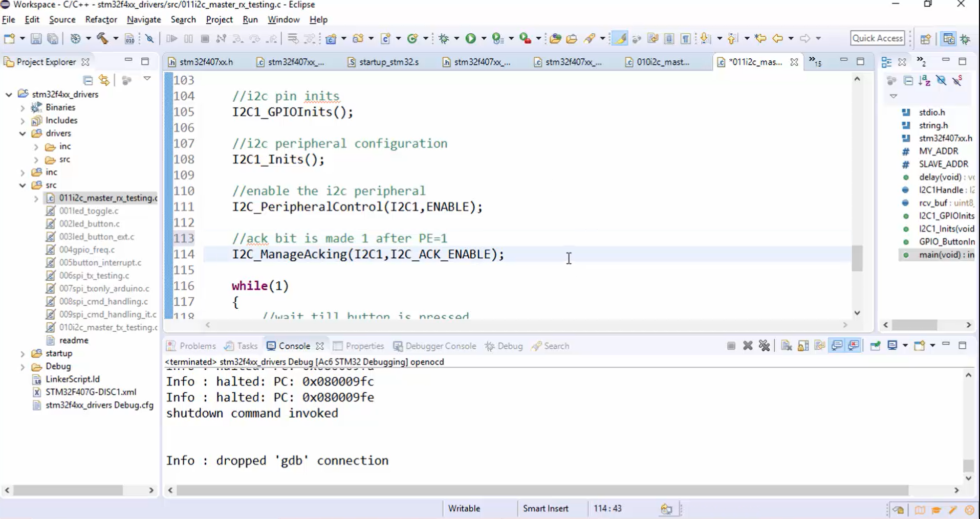Screen dimensions: 980x519
Task: Select 010i2c_master_tx_testing.c in Project Explorer
Action: click(102, 327)
